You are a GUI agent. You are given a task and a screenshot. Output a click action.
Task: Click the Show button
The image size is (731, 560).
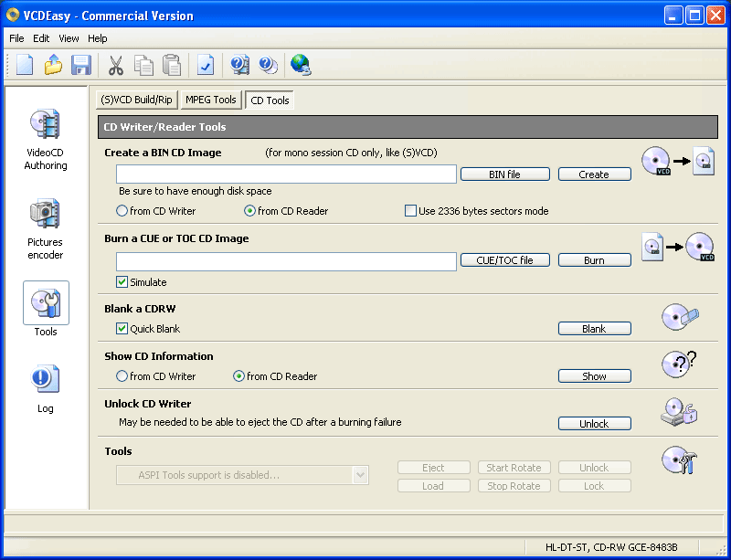click(595, 376)
